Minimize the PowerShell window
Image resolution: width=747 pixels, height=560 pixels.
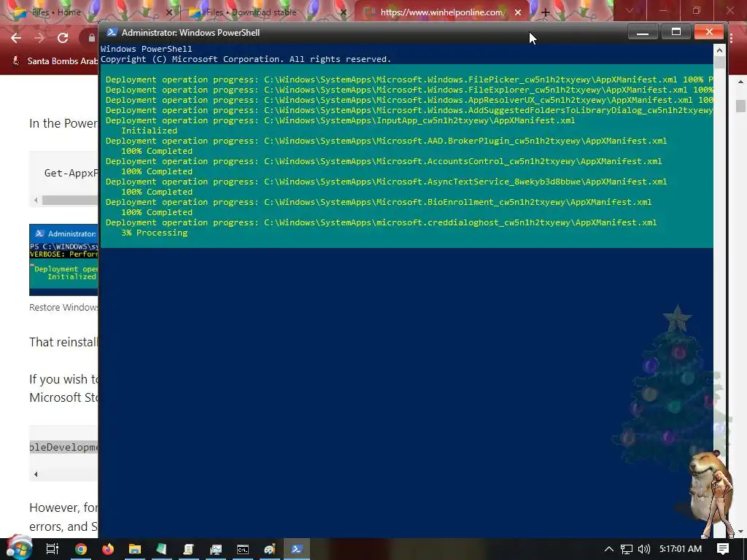tap(643, 32)
